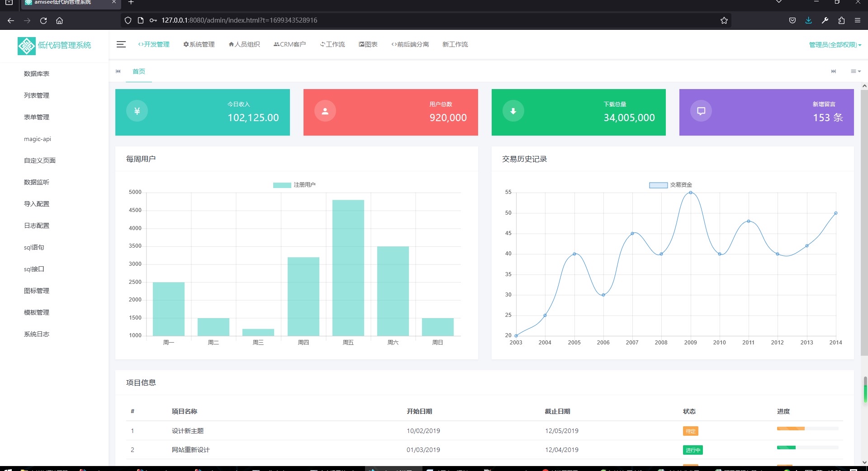Open browser application menu
Viewport: 868px width, 471px height.
click(857, 20)
